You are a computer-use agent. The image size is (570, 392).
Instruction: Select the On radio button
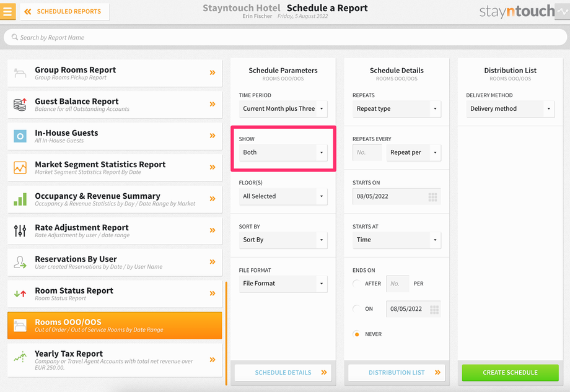(357, 309)
